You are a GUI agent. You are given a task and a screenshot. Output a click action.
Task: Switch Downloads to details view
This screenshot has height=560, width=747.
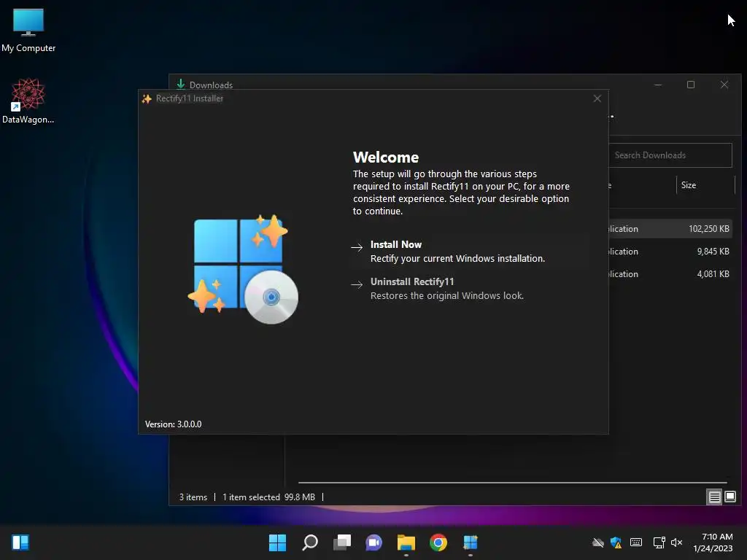tap(715, 497)
